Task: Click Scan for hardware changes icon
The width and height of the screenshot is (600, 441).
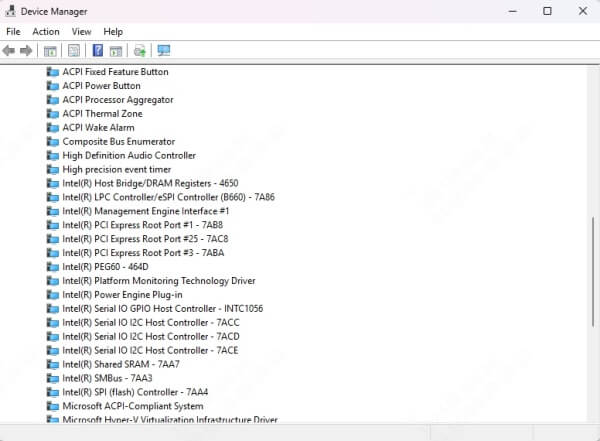Action: pyautogui.click(x=164, y=51)
